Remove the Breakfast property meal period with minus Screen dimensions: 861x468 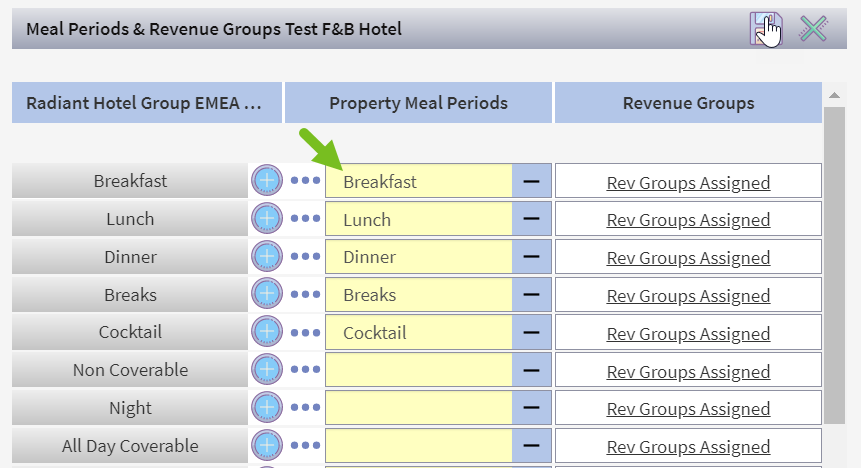pos(532,181)
